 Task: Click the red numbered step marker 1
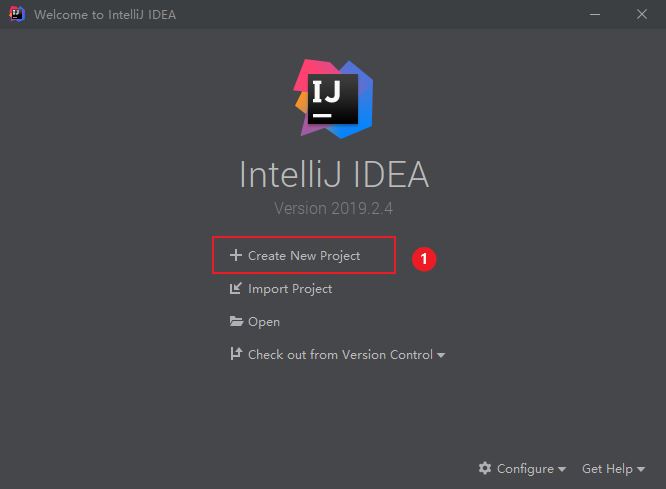coord(423,259)
